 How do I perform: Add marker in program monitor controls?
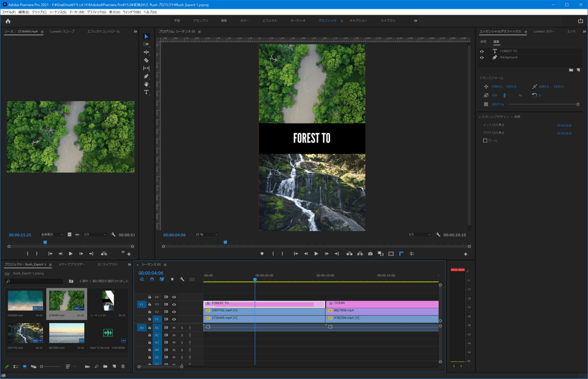[262, 254]
